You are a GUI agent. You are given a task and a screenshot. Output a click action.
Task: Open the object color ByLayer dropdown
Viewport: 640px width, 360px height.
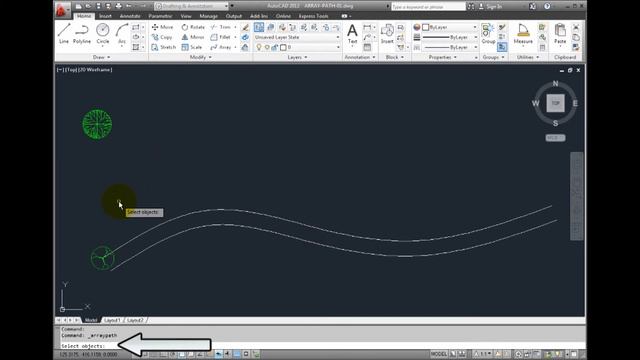[449, 27]
